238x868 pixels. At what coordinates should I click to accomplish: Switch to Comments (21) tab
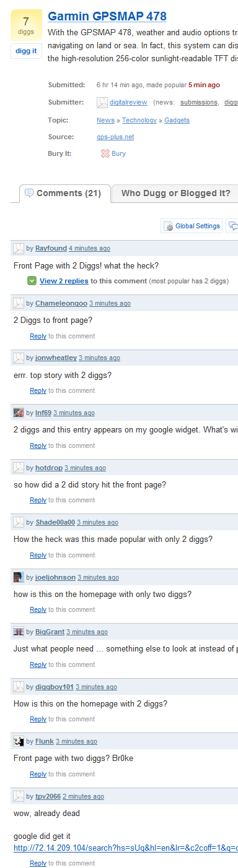coord(64,194)
